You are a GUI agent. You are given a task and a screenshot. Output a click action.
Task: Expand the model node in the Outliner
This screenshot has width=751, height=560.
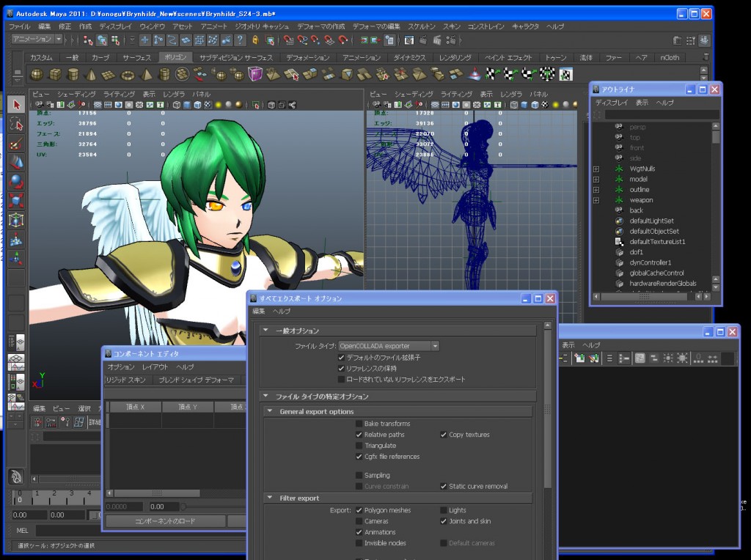pyautogui.click(x=596, y=179)
